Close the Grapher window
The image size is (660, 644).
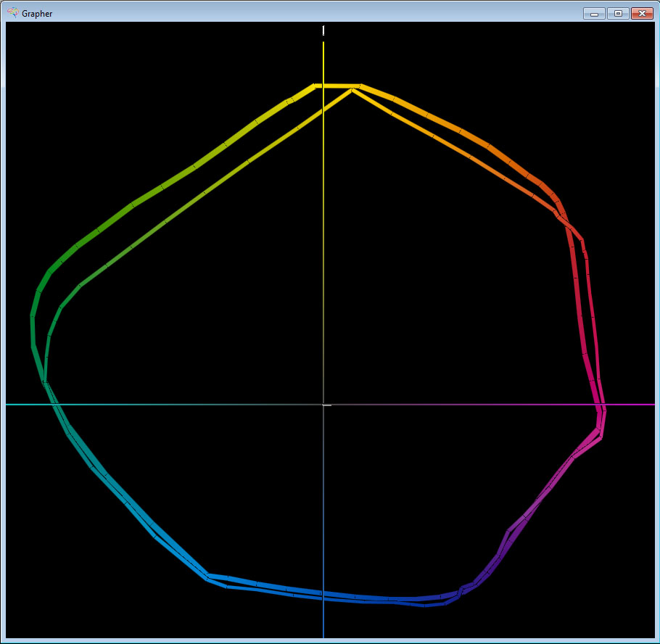(x=643, y=14)
